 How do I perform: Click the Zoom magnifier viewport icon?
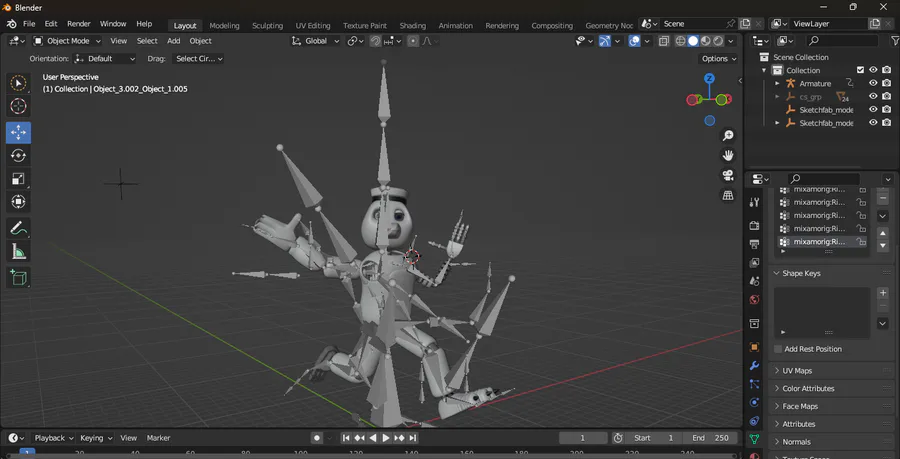[x=728, y=135]
